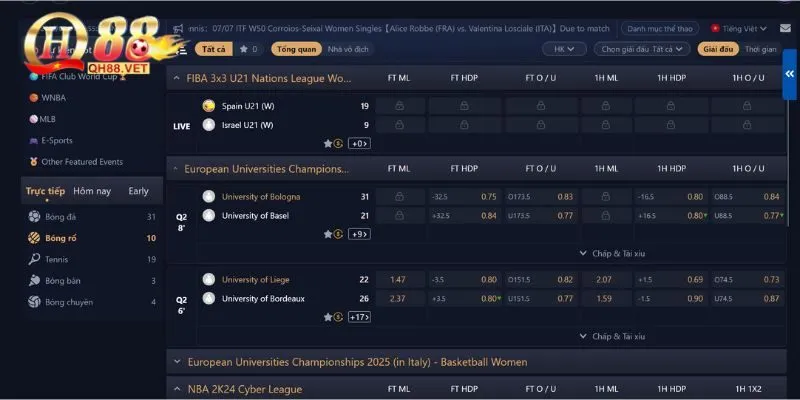This screenshot has height=400, width=800.
Task: Switch to the Early tab
Action: (x=138, y=191)
